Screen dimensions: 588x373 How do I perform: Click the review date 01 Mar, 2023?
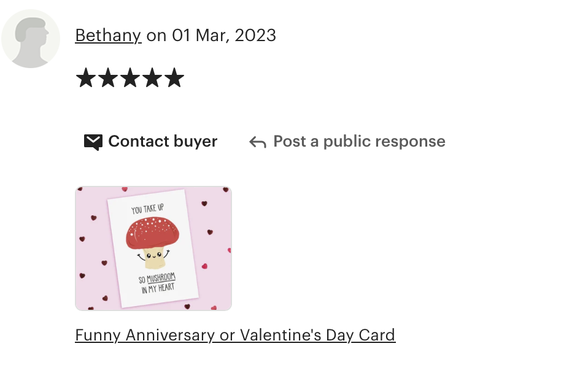click(224, 36)
